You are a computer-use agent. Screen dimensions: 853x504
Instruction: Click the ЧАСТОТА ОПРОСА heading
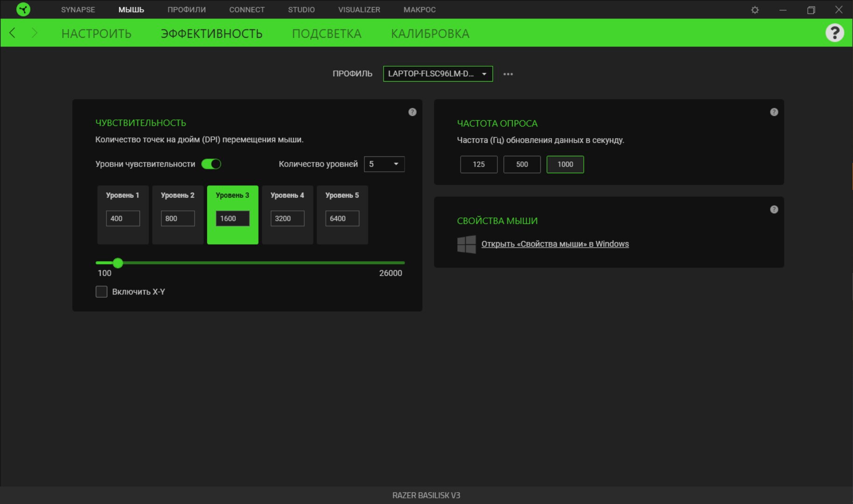coord(497,124)
